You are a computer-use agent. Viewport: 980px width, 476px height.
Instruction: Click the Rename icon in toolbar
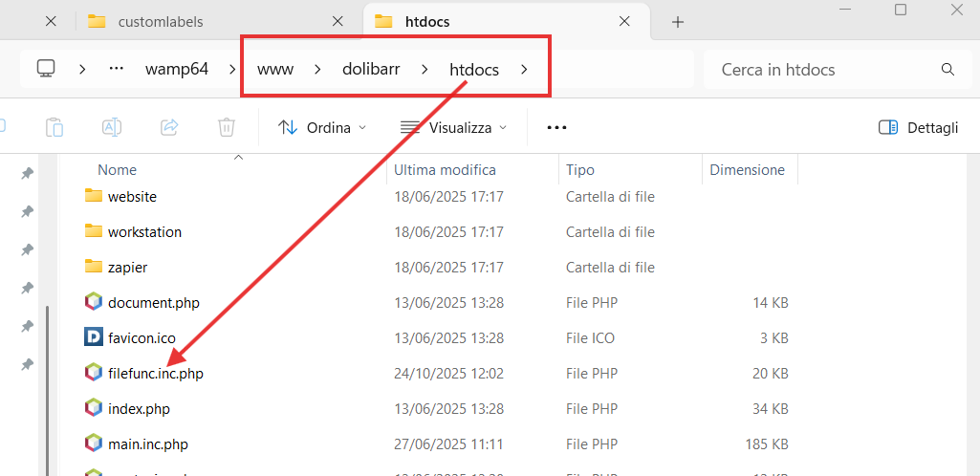coord(112,127)
